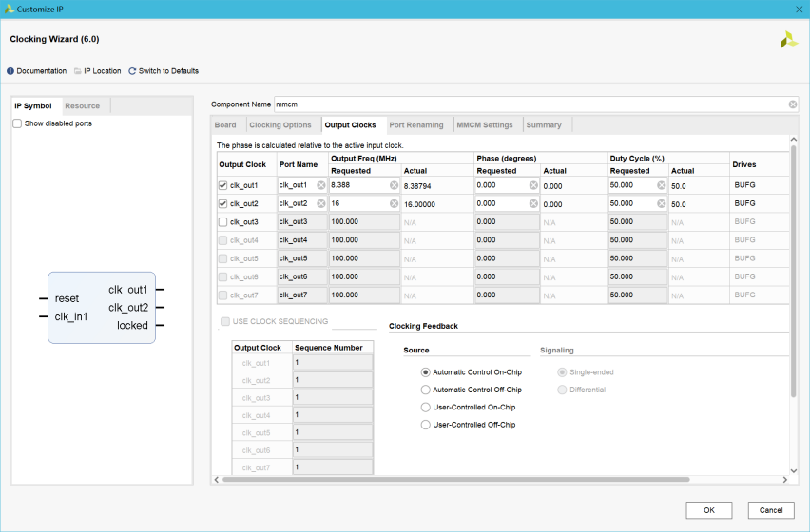Confirm with the OK button
The height and width of the screenshot is (532, 810).
(709, 510)
